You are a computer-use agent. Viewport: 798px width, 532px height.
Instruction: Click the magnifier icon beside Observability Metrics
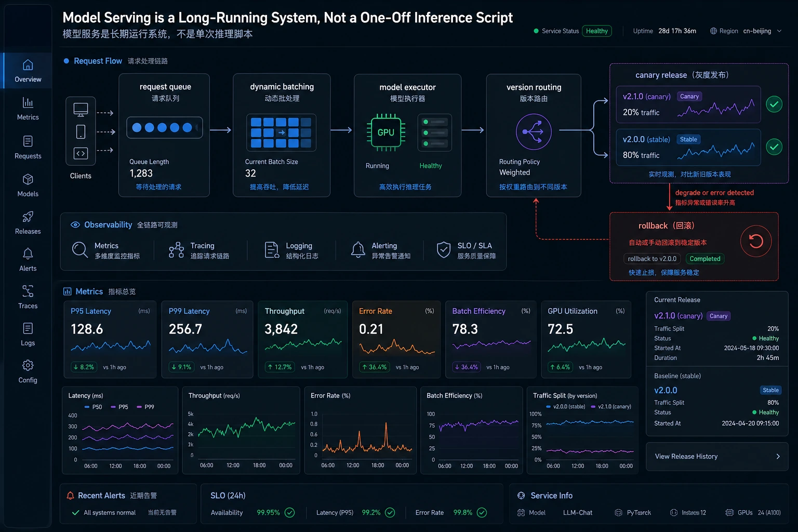click(x=80, y=250)
